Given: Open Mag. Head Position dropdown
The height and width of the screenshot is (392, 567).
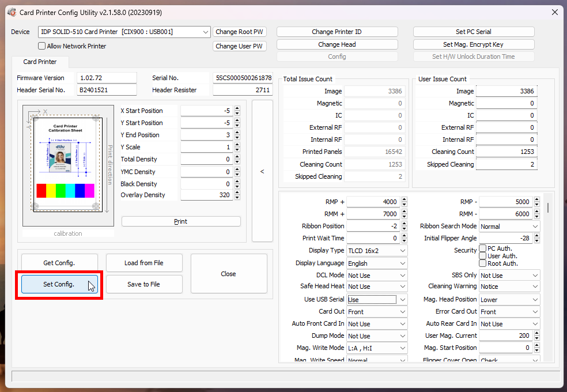Looking at the screenshot, I should (509, 299).
